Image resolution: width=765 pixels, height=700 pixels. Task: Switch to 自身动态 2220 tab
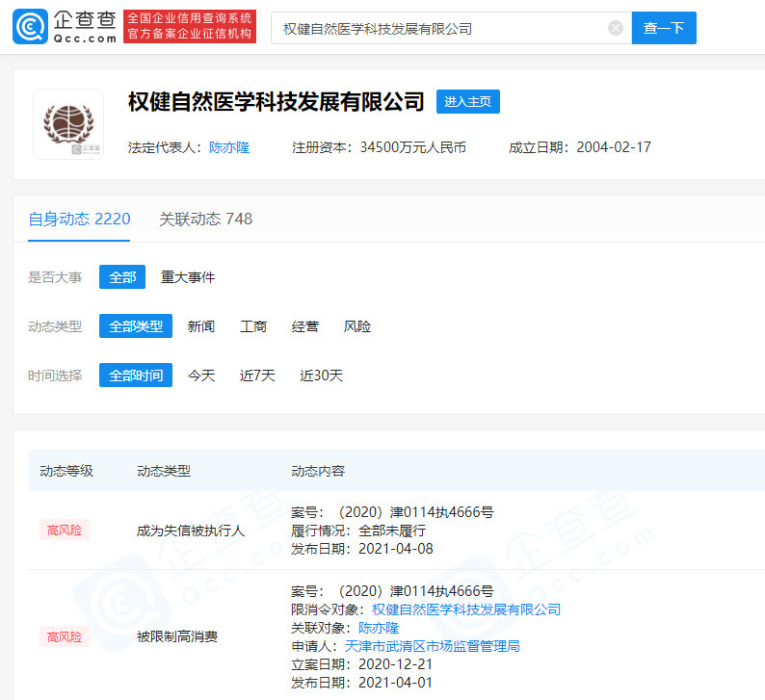(x=79, y=220)
